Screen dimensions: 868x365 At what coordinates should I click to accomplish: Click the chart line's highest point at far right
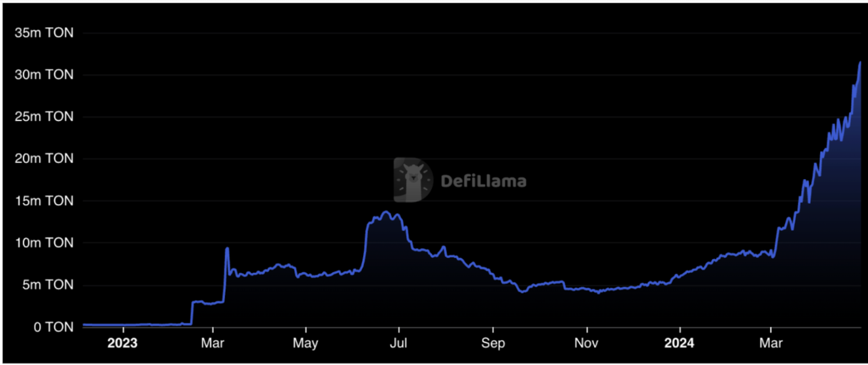tap(860, 63)
